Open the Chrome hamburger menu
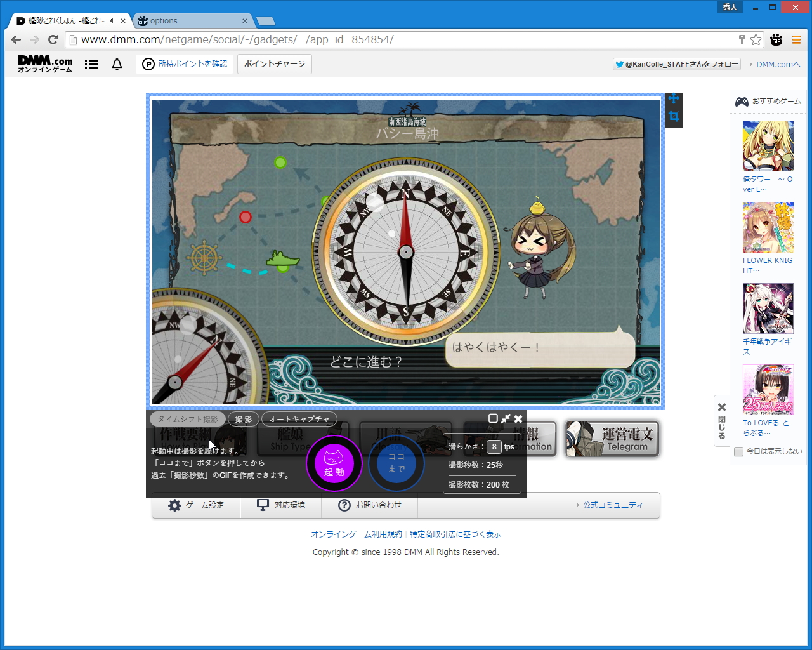The image size is (812, 650). [796, 40]
